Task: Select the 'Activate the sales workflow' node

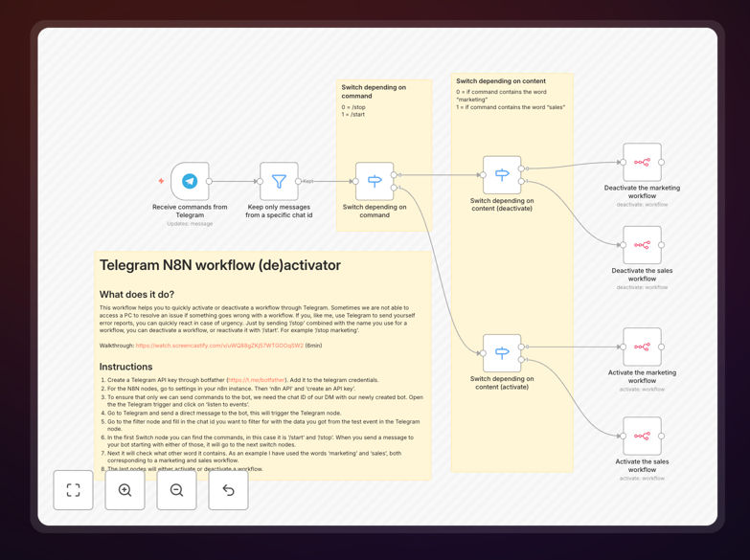Action: point(642,436)
